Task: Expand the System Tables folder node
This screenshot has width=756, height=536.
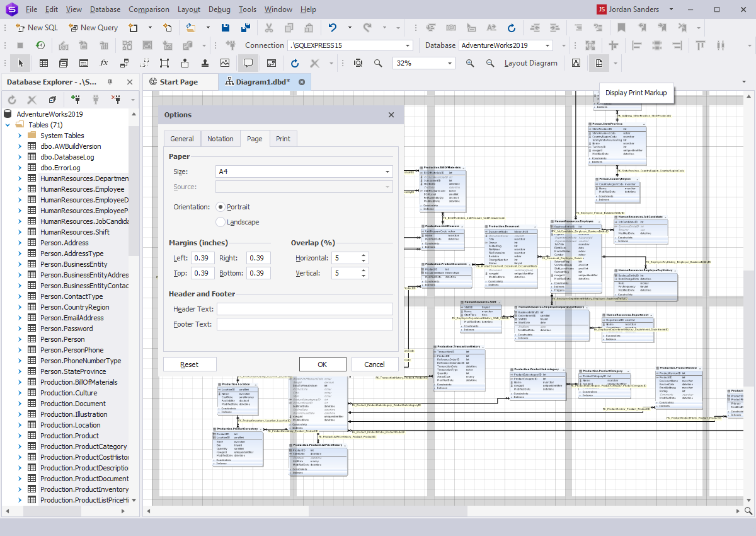Action: pos(19,136)
